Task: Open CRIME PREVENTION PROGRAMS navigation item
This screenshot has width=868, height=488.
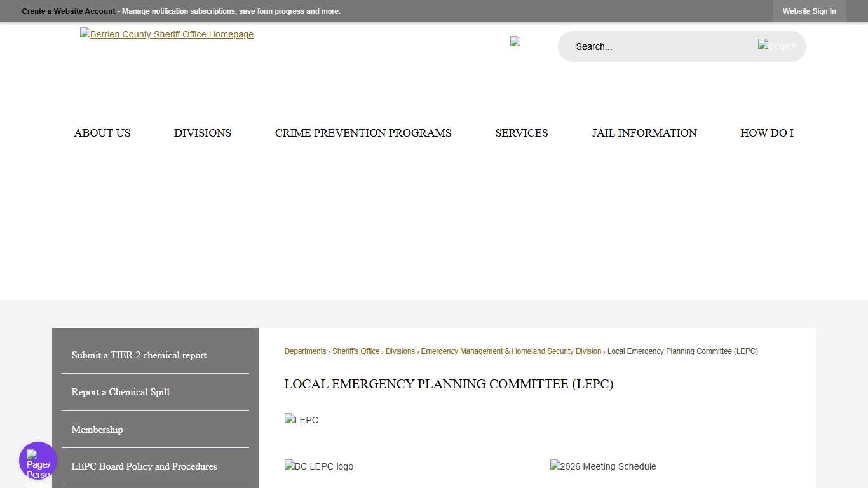Action: pyautogui.click(x=363, y=133)
